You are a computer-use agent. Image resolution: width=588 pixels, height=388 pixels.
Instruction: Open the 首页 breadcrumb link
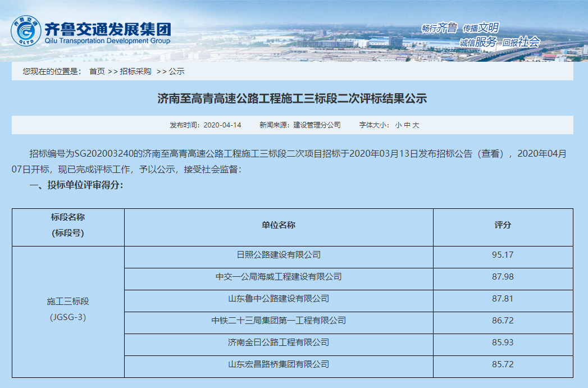point(97,71)
